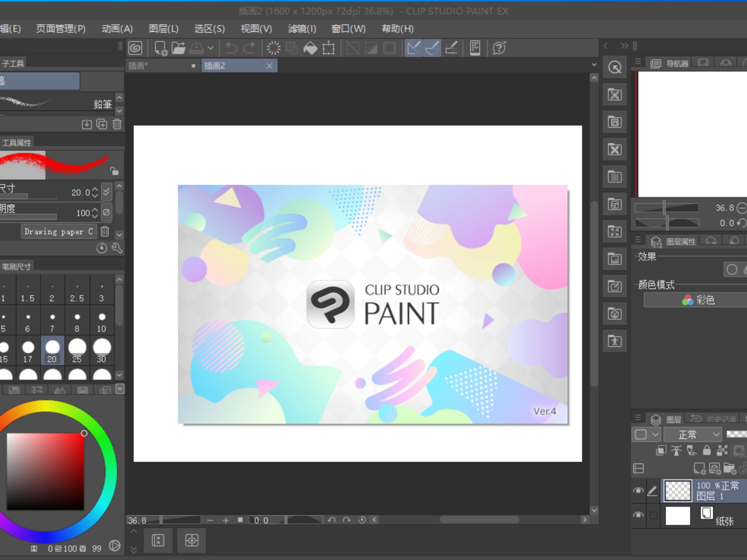The image size is (747, 560).
Task: Undo the last action
Action: pos(231,48)
